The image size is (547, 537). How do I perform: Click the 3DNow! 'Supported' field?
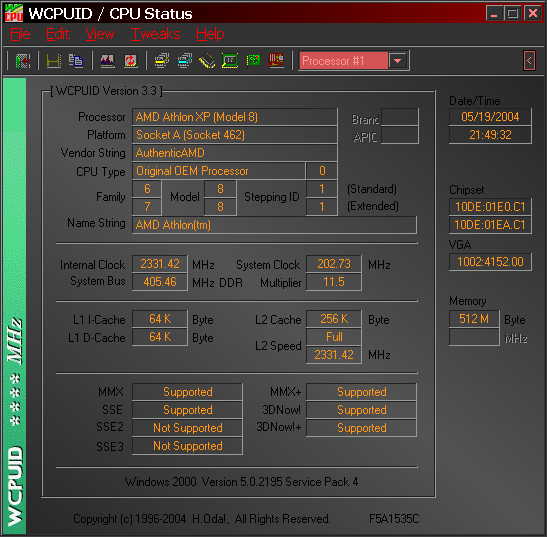pyautogui.click(x=361, y=410)
